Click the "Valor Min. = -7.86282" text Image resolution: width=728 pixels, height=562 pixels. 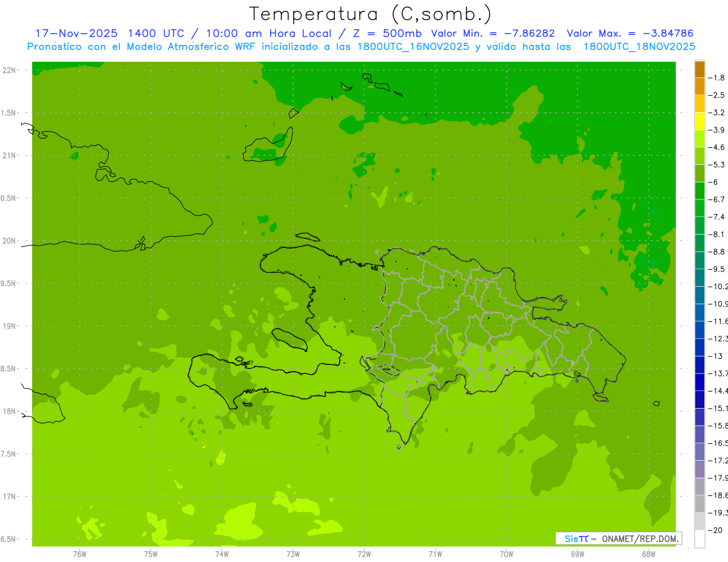pyautogui.click(x=493, y=33)
